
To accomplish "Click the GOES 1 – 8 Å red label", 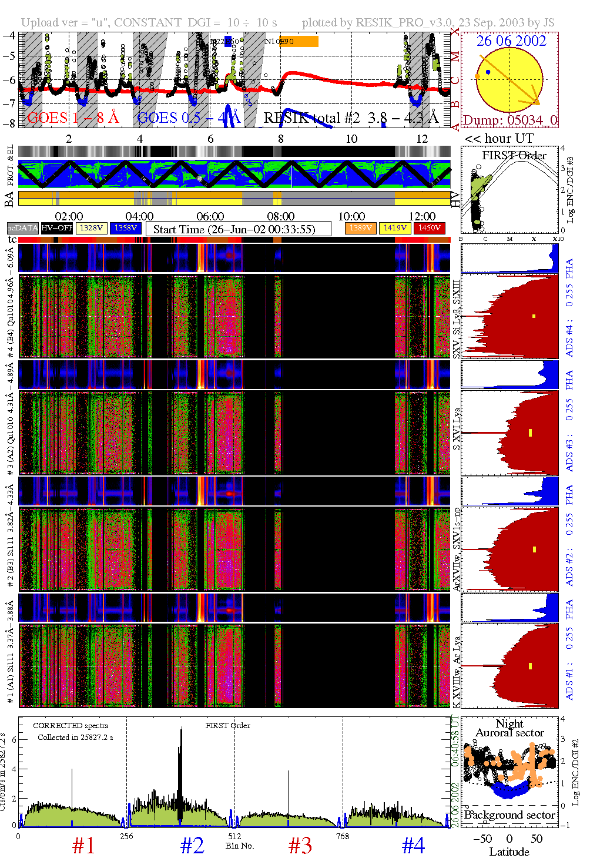I will (73, 118).
